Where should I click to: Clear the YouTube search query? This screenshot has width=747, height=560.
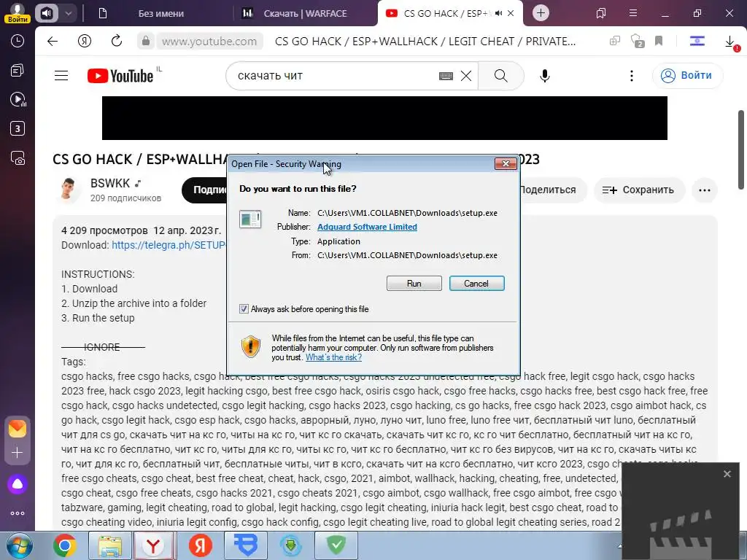tap(466, 76)
